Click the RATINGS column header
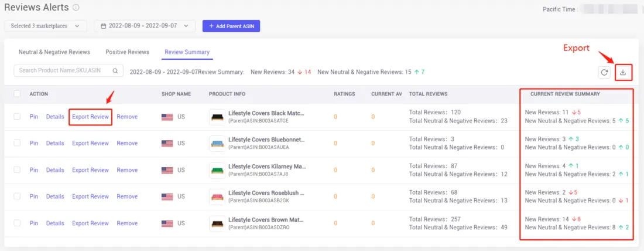 coord(344,94)
